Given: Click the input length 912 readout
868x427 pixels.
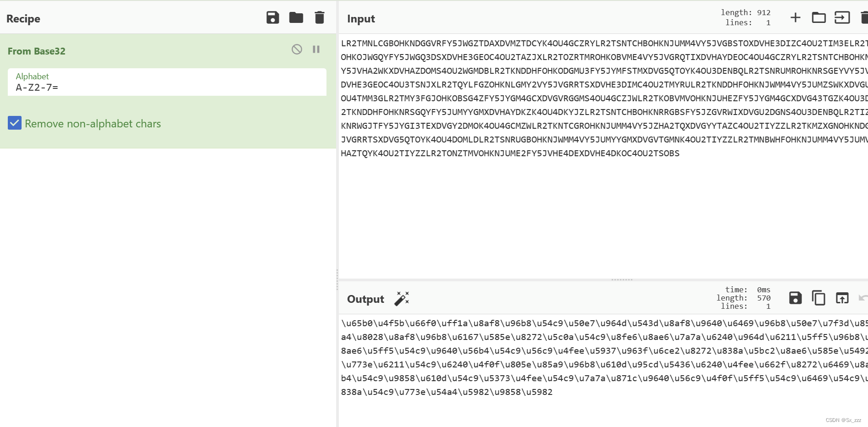Looking at the screenshot, I should point(746,13).
